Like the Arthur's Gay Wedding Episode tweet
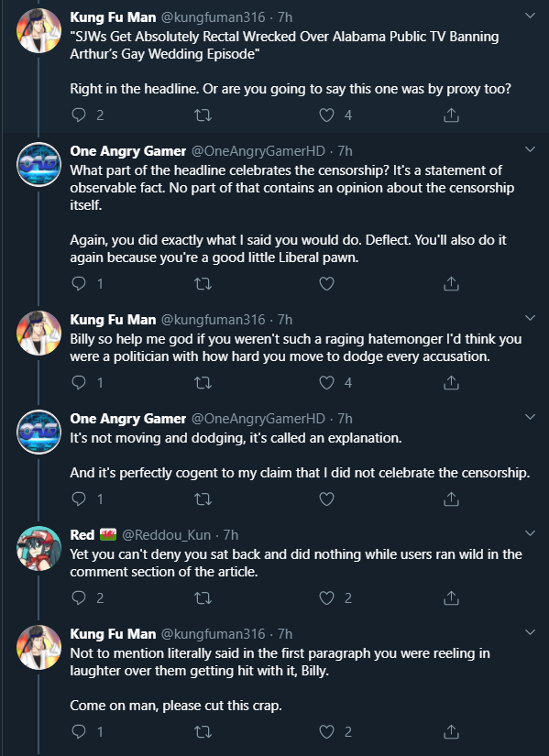This screenshot has width=549, height=756. [x=326, y=115]
